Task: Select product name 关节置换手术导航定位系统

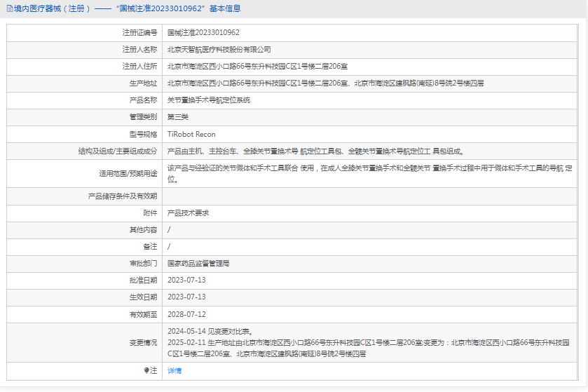Action: 209,100
